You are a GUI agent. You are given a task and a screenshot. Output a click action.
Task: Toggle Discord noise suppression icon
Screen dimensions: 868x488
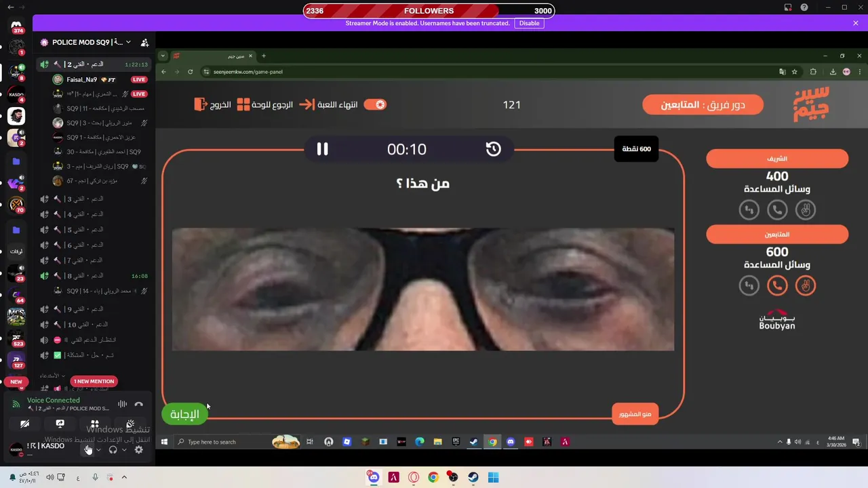[122, 404]
